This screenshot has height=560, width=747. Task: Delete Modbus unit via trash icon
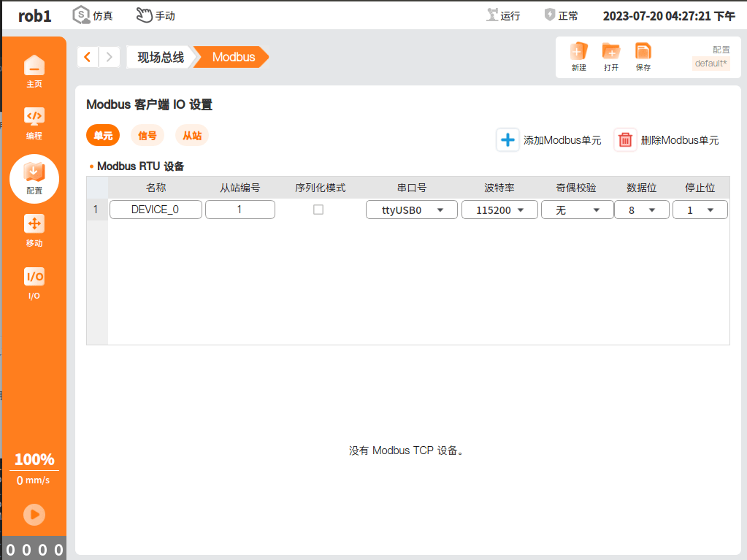click(625, 140)
